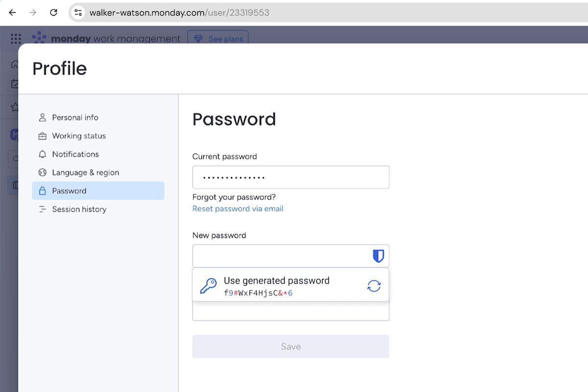Open site information icon in address bar
The width and height of the screenshot is (588, 392).
click(78, 13)
